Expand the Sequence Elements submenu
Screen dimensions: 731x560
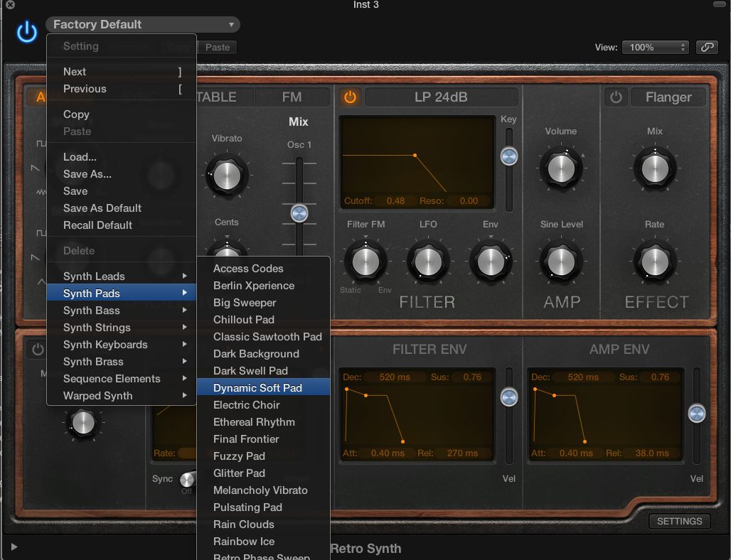(122, 379)
